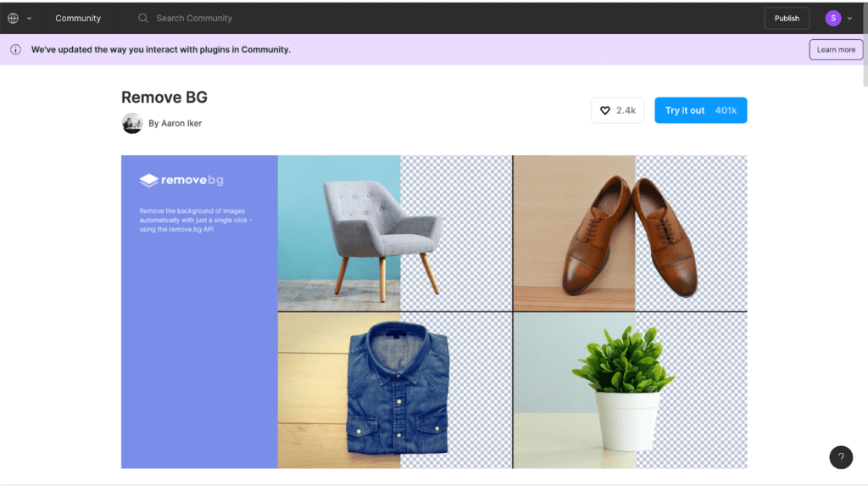Click the Publish button
Image resolution: width=868 pixels, height=486 pixels.
click(x=787, y=19)
